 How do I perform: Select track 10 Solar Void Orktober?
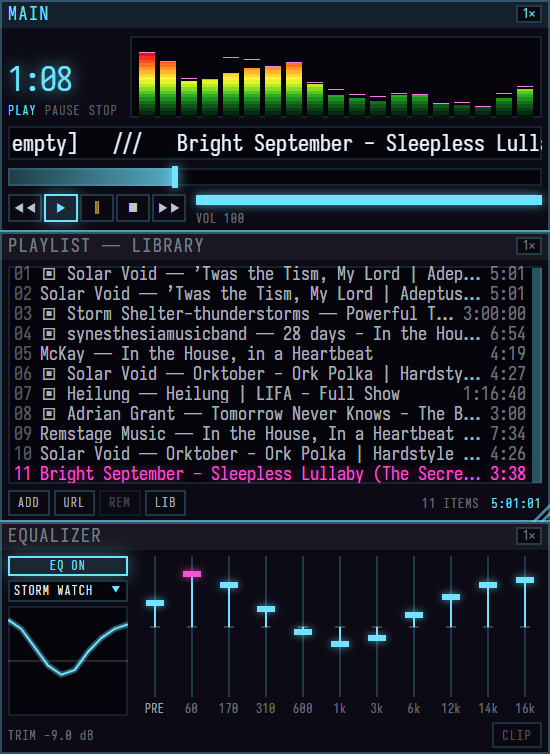pyautogui.click(x=270, y=454)
